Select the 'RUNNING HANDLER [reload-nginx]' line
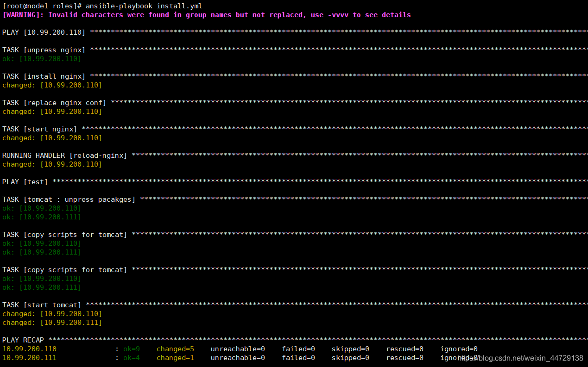 295,156
